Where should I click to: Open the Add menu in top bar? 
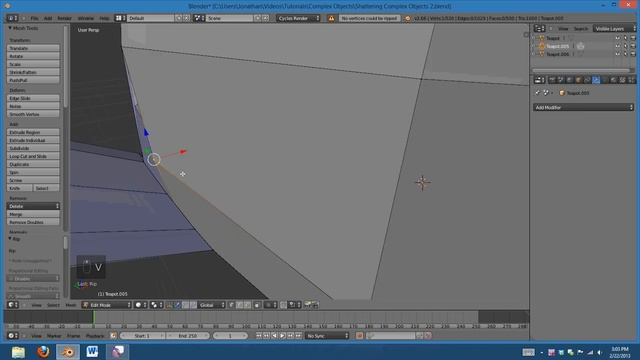click(48, 18)
